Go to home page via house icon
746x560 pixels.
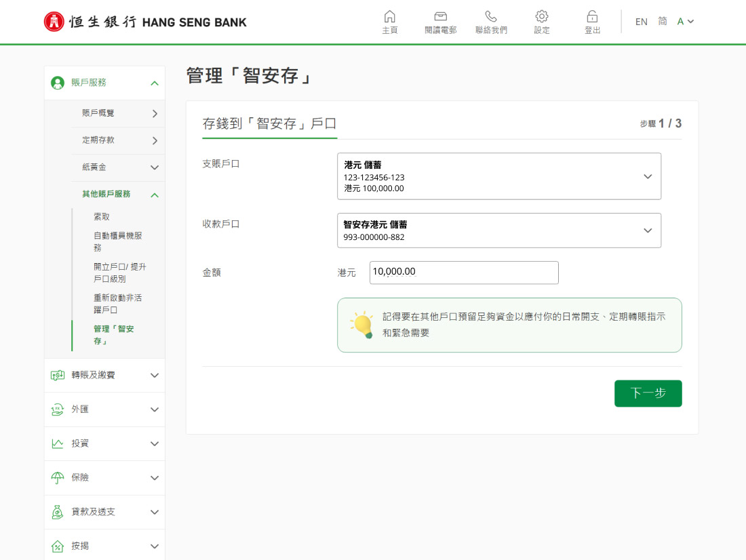tap(389, 17)
